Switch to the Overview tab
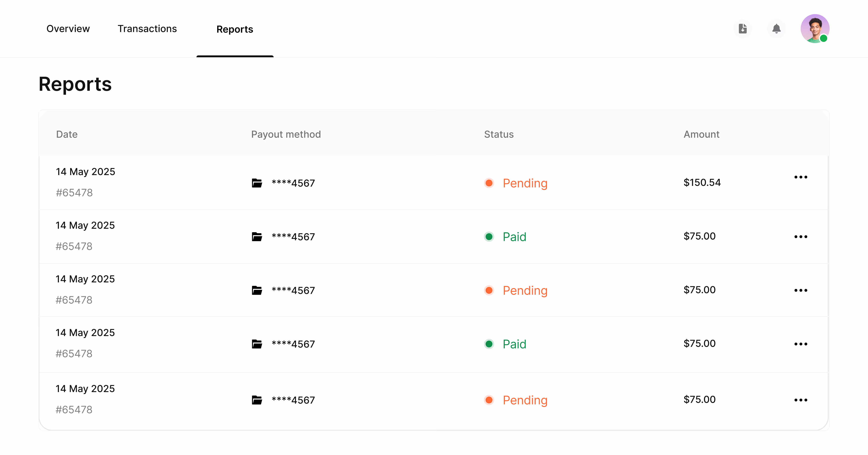 pyautogui.click(x=68, y=29)
